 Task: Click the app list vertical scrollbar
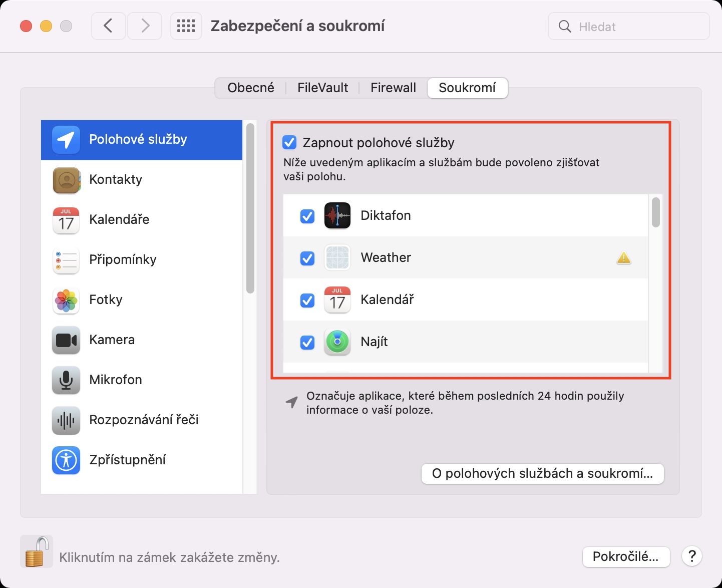tap(655, 213)
